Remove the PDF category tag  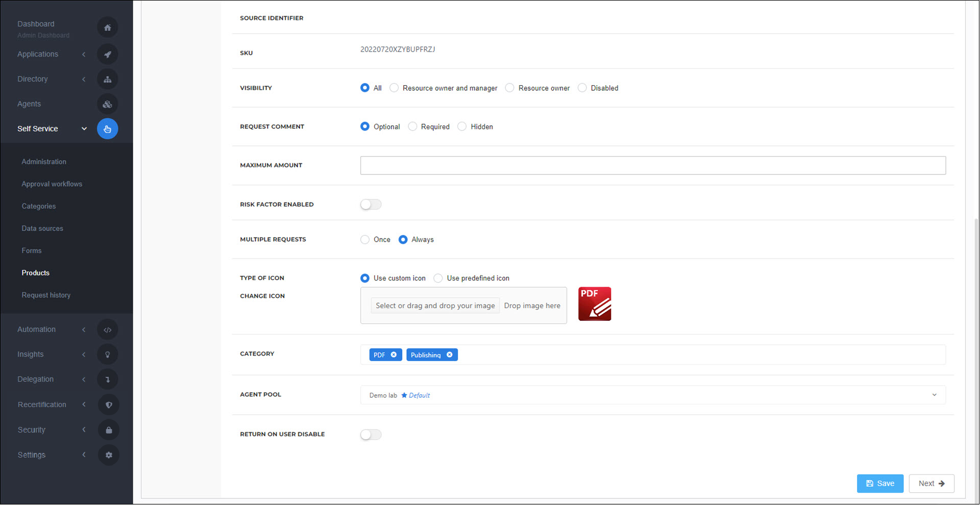[x=394, y=355]
